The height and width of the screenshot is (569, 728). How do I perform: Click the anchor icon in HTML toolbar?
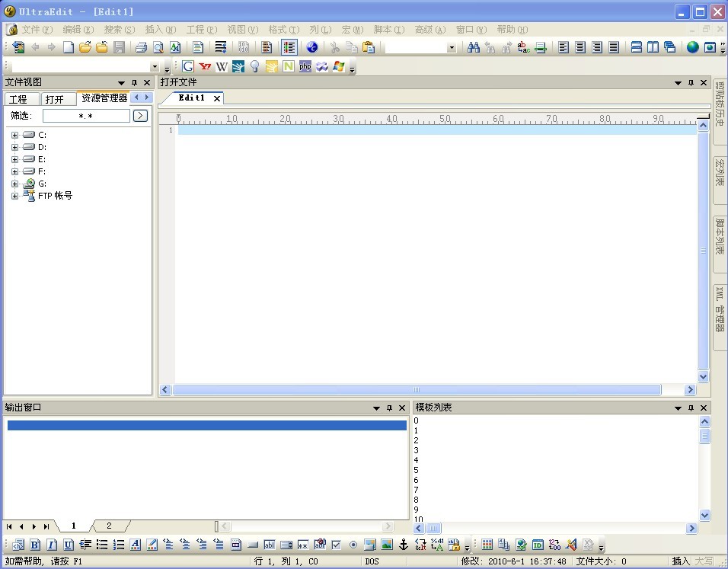coord(404,545)
